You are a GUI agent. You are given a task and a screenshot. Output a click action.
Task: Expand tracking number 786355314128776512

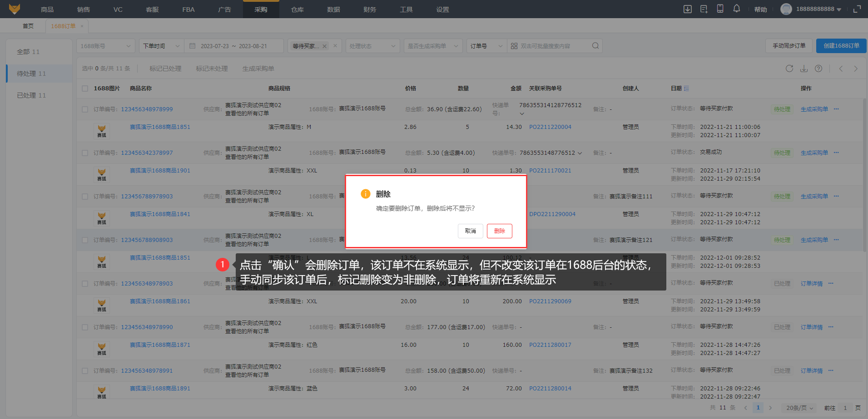click(522, 113)
